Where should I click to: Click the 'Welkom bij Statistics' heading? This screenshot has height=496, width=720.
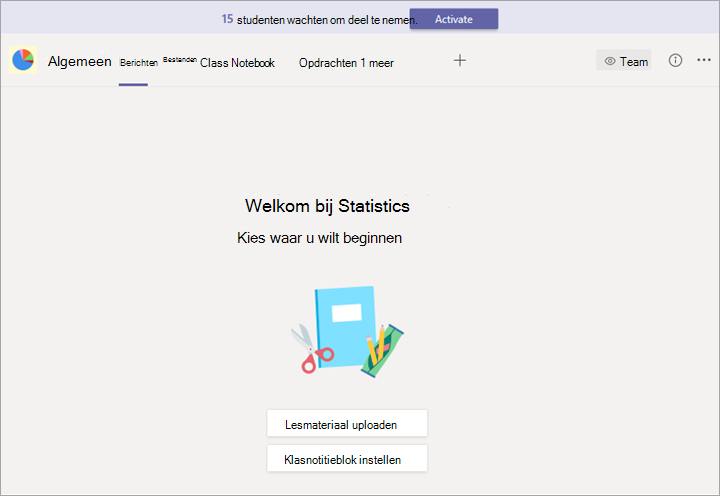click(327, 206)
